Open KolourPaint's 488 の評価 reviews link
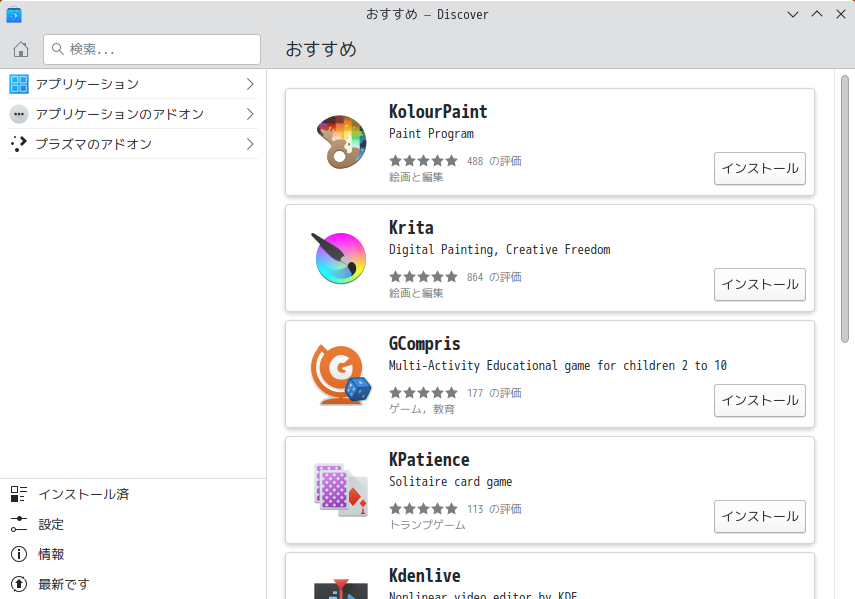Screen dimensions: 855x599 (x=495, y=160)
